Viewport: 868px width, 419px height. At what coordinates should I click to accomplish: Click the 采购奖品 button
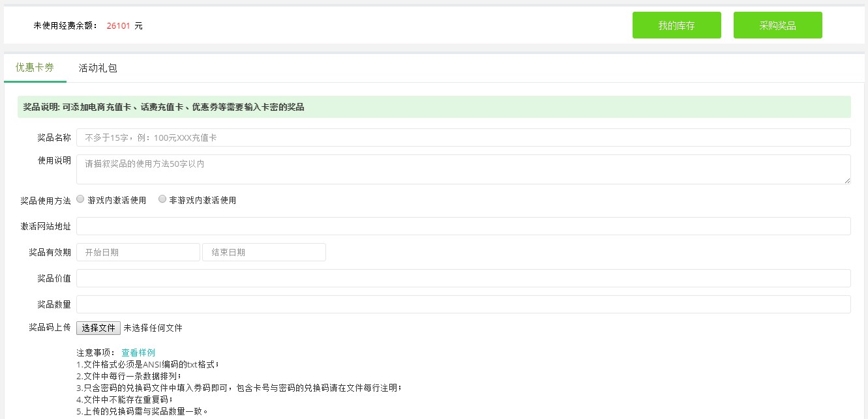(x=777, y=25)
